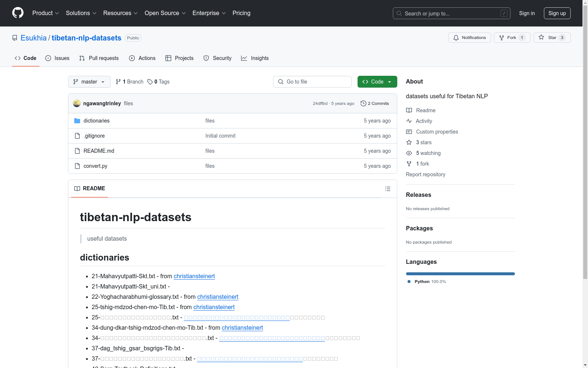Switch to the Actions tab
The width and height of the screenshot is (588, 368).
point(142,58)
